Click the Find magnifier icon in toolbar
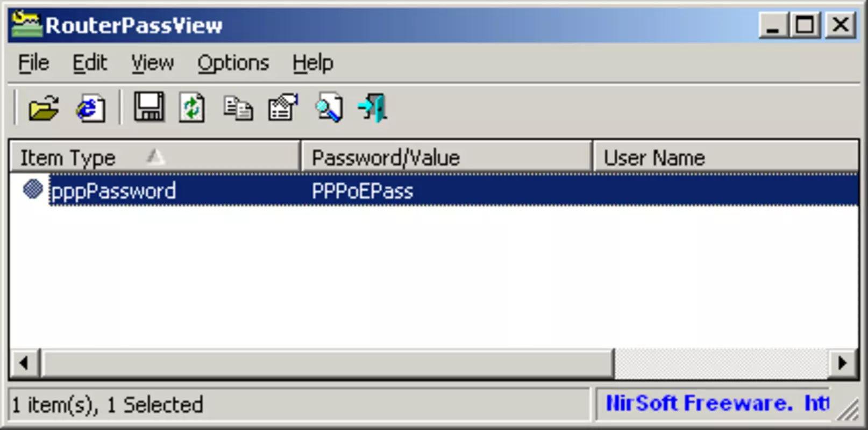The height and width of the screenshot is (430, 868). 328,108
